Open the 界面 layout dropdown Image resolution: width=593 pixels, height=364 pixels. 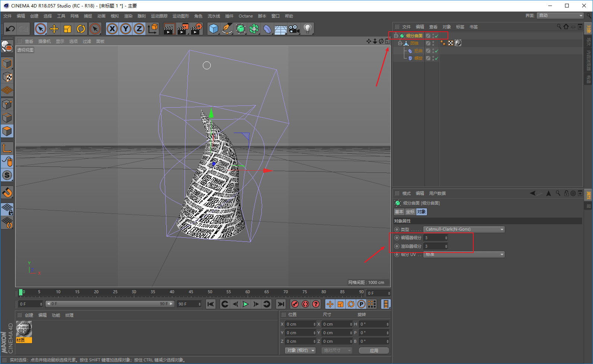pos(560,15)
